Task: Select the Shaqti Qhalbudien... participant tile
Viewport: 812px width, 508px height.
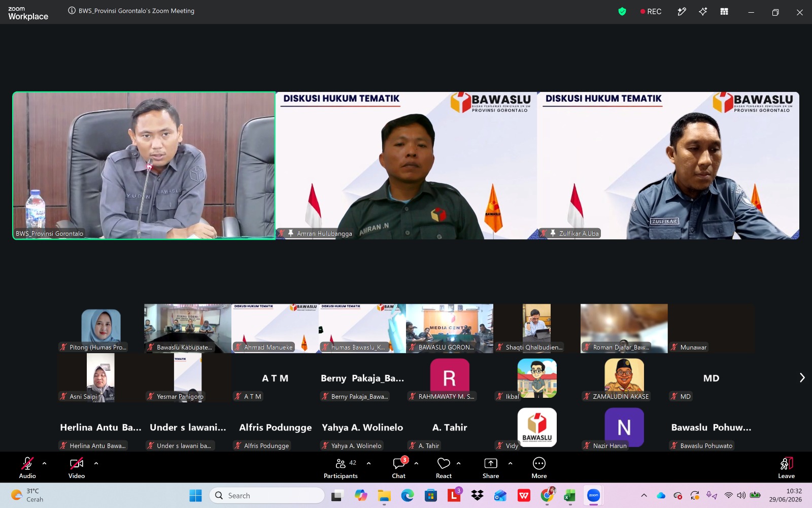Action: coord(537,328)
